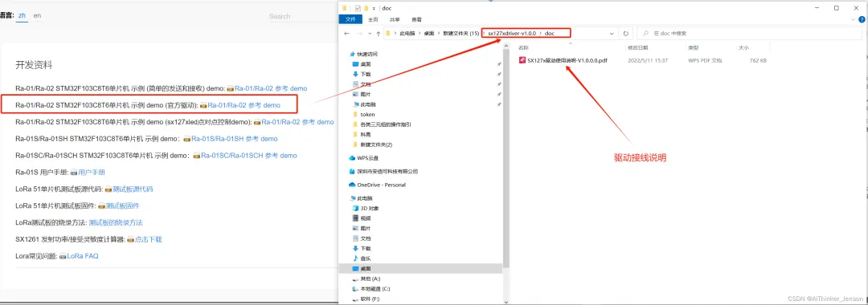This screenshot has height=305, width=868.
Task: Open the Ra-01SC/Ra-01SCH 参考 demo link
Action: point(248,155)
